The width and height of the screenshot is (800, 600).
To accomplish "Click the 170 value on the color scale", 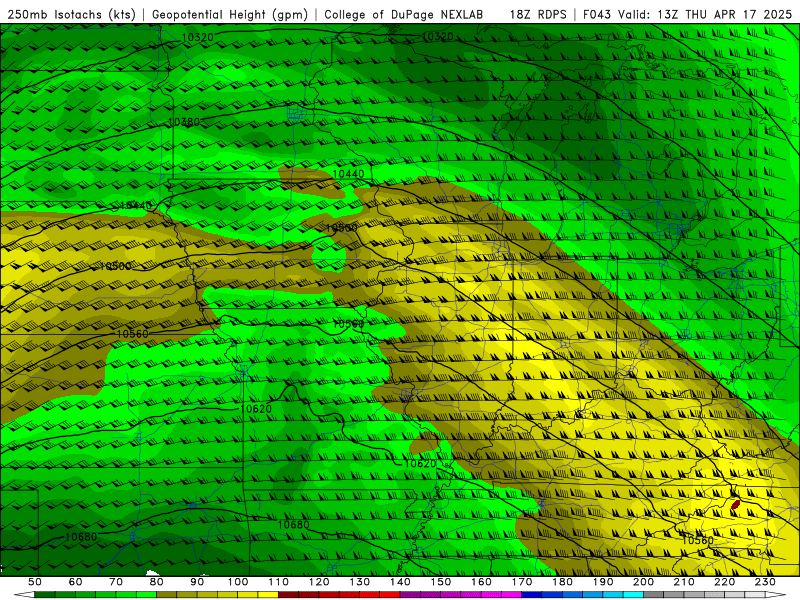I will pyautogui.click(x=522, y=582).
